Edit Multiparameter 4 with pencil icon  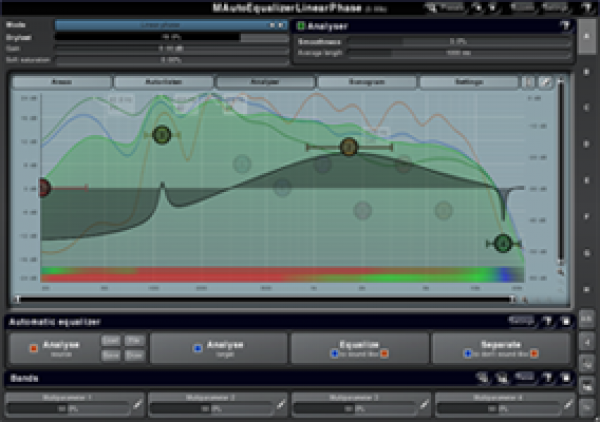point(568,404)
